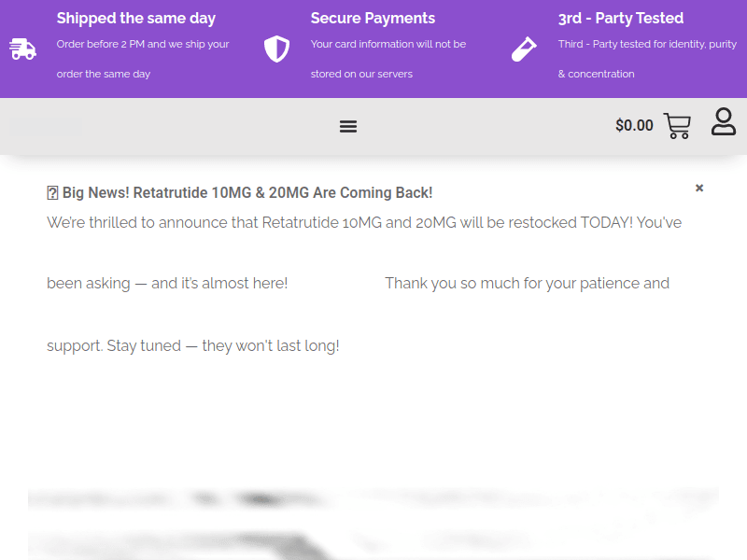Click the "We're thrilled to announce" line

click(364, 223)
